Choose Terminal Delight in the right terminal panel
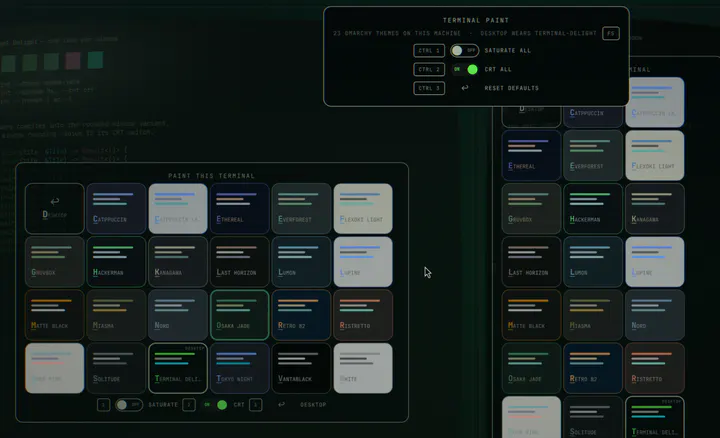The width and height of the screenshot is (720, 438). (655, 417)
